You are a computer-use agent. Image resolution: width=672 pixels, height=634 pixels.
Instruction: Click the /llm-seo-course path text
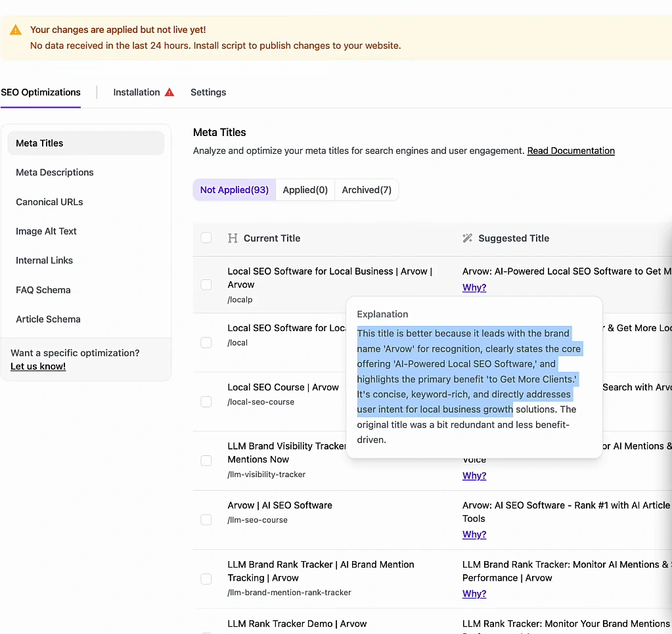tap(257, 520)
